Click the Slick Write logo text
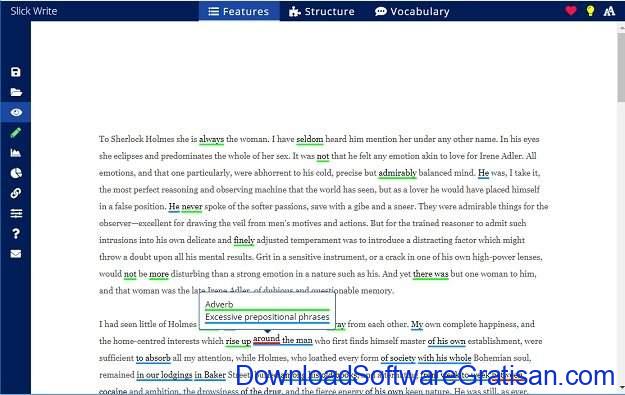Viewport: 625px width, 395px height. point(34,11)
